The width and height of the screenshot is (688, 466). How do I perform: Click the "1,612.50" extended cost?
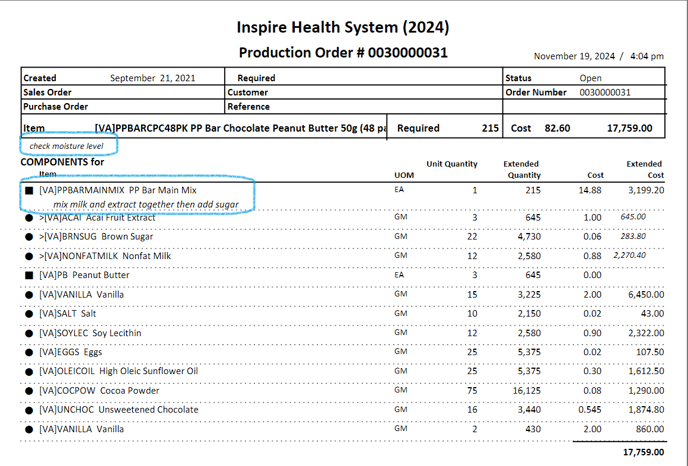[646, 371]
